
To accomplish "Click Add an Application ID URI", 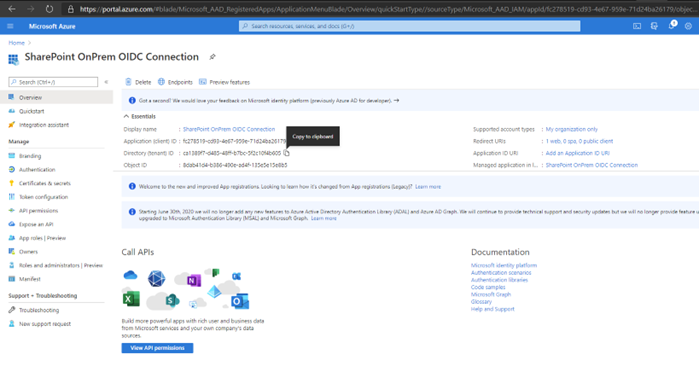I will [x=577, y=153].
